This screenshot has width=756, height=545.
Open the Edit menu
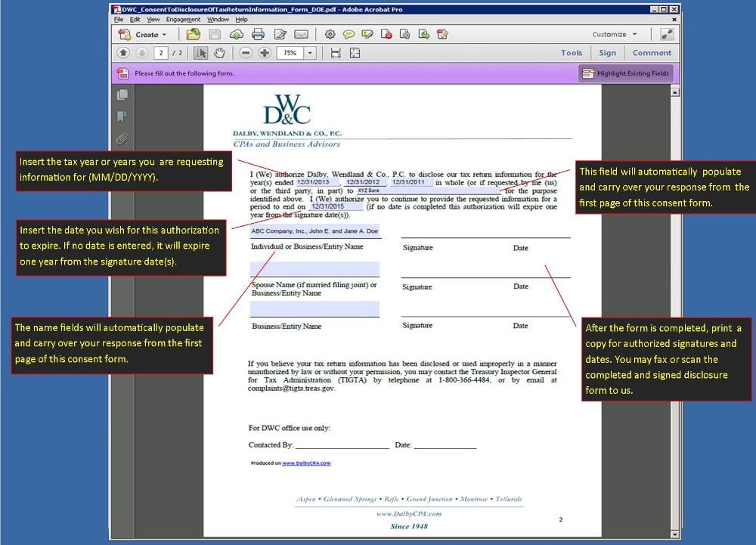(x=135, y=20)
